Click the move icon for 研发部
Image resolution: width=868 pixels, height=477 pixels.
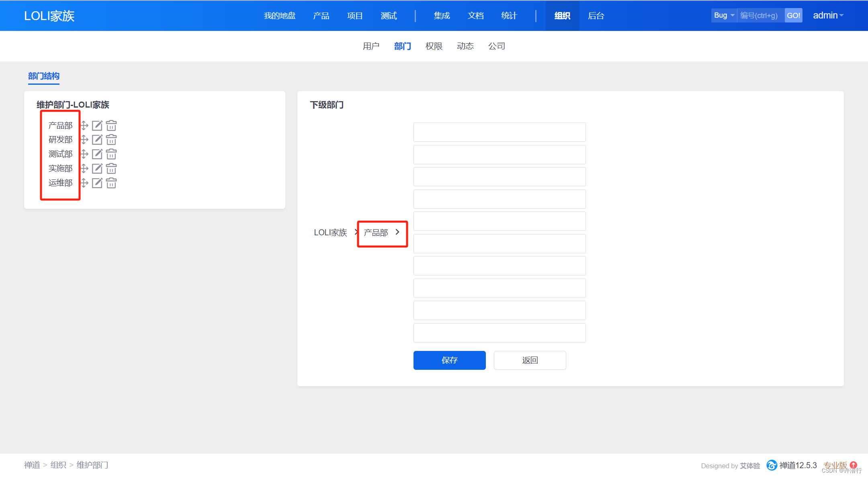(84, 140)
